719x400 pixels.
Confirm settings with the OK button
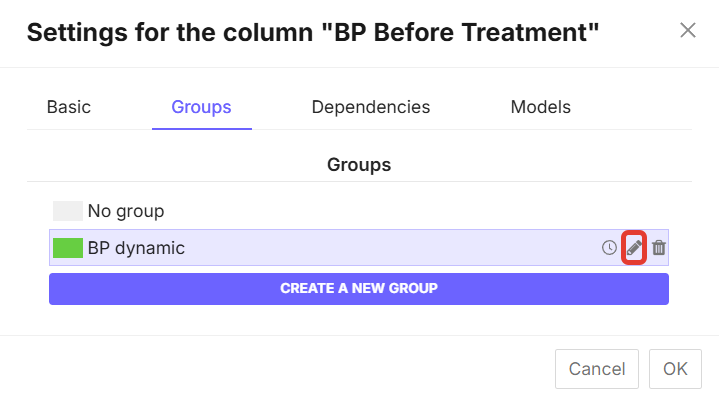click(675, 369)
